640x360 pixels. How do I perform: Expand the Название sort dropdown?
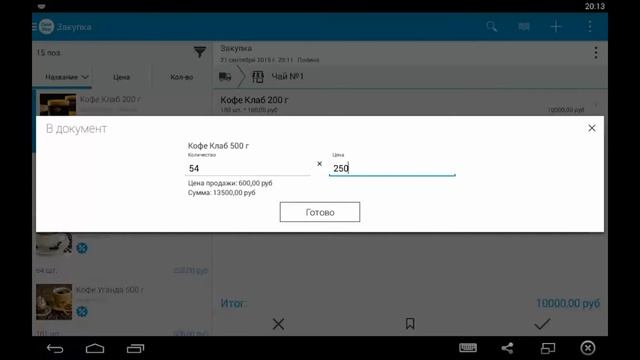(x=67, y=77)
